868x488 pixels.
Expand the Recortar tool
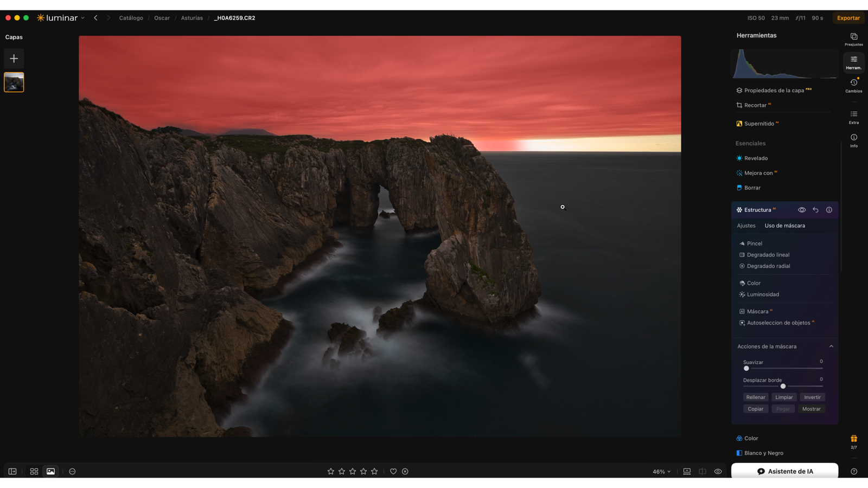pyautogui.click(x=755, y=105)
